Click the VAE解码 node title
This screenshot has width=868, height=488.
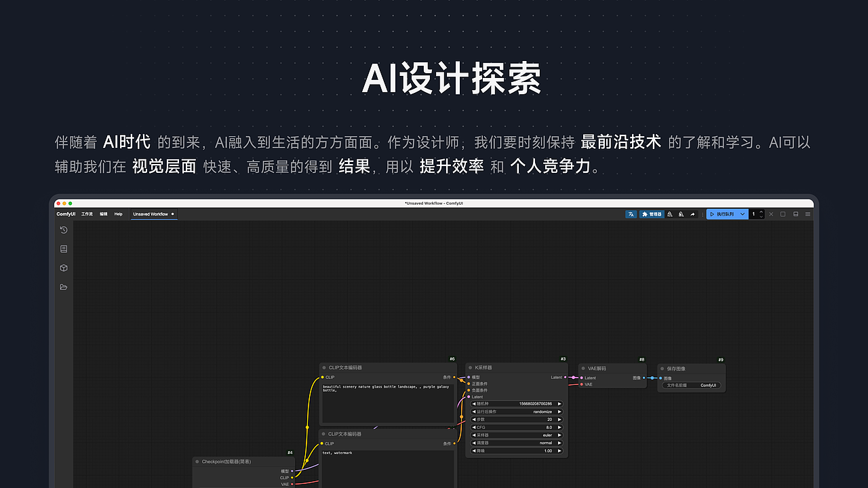[597, 369]
